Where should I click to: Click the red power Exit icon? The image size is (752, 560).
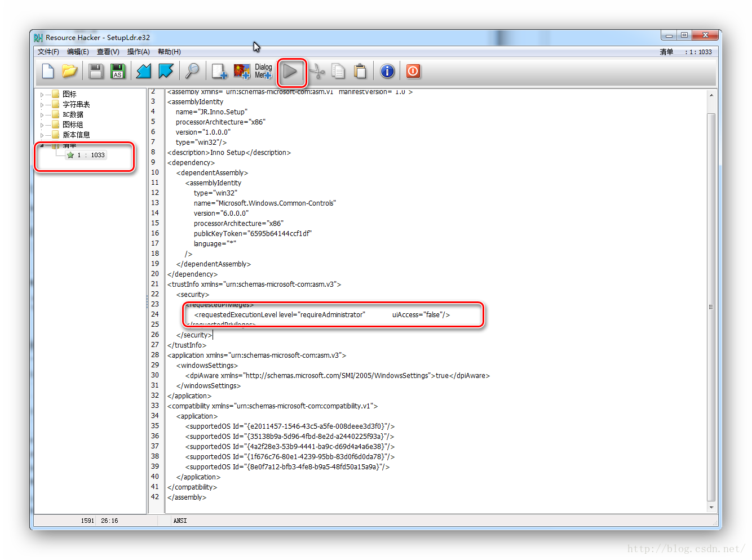[413, 71]
